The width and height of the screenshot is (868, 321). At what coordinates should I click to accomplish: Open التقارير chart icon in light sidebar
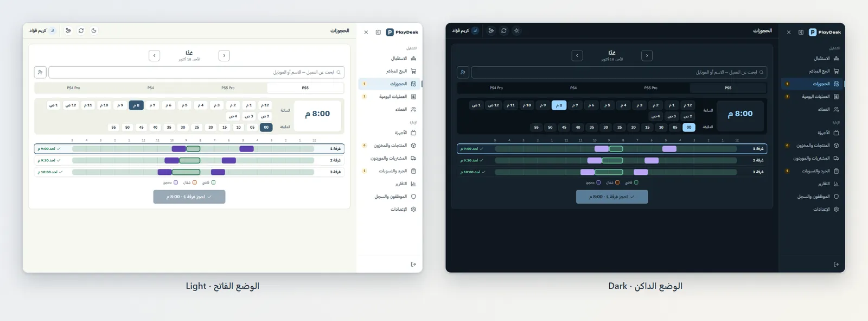click(413, 184)
